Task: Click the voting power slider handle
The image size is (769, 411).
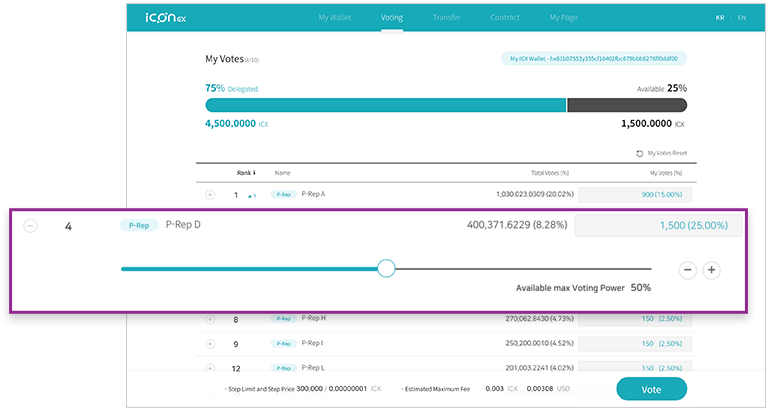Action: pos(386,268)
